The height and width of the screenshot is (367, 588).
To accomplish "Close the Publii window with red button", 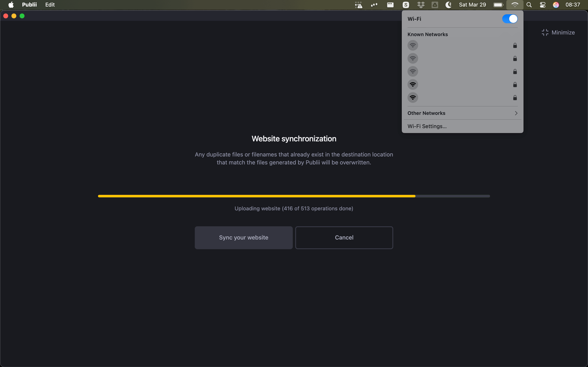I will pos(6,16).
